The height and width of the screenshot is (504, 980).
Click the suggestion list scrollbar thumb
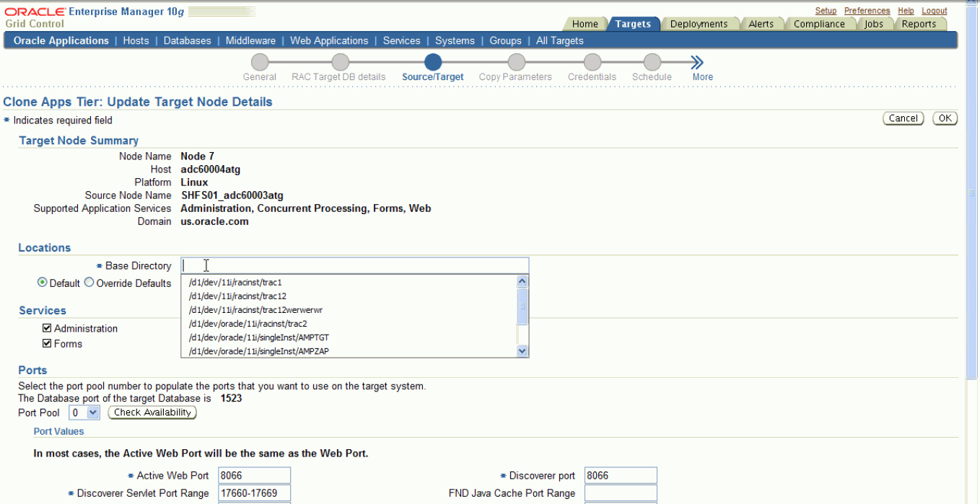tap(522, 306)
